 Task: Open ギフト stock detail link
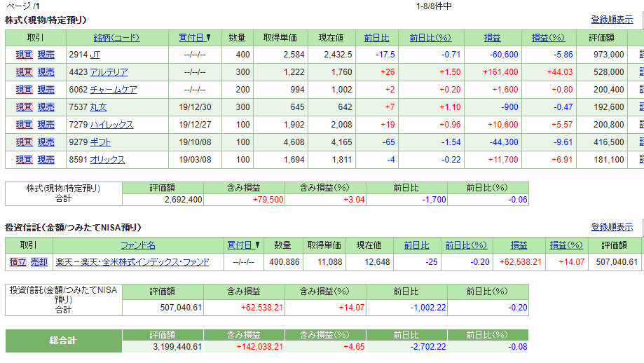[101, 142]
